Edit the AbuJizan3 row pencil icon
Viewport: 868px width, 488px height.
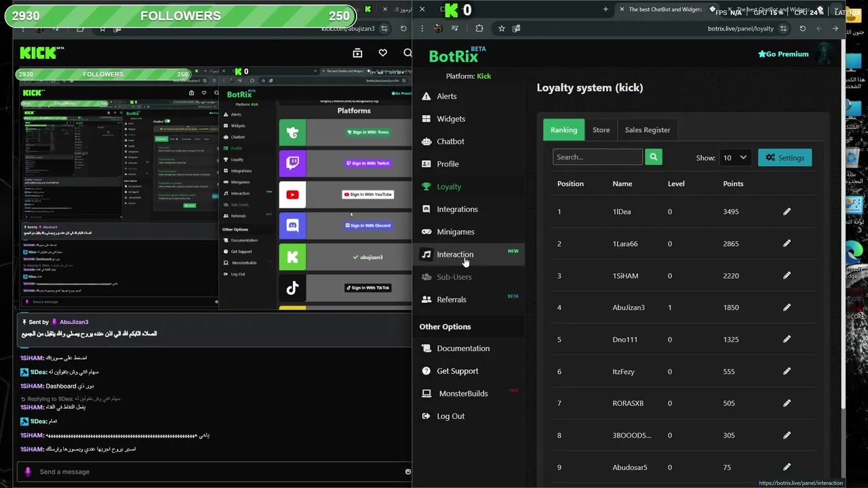coord(787,307)
